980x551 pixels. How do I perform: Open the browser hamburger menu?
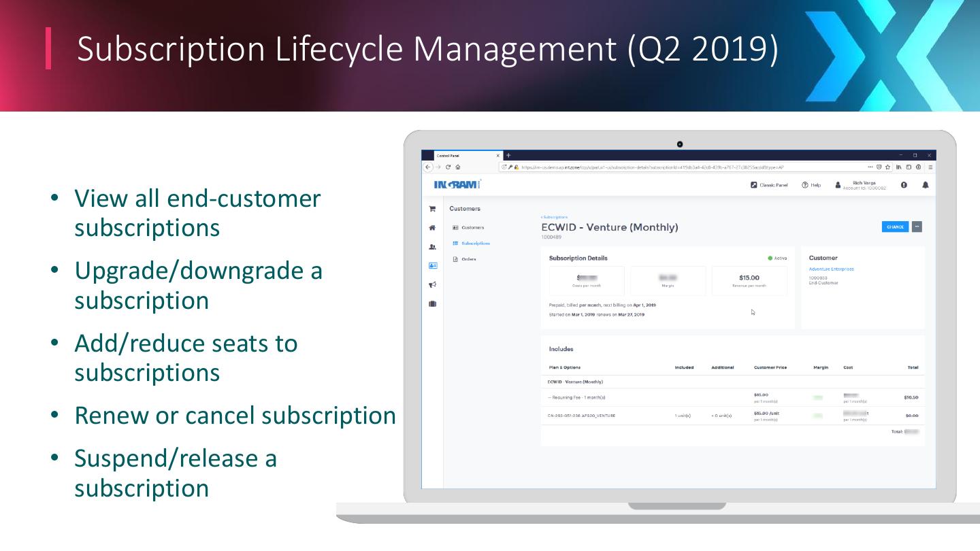tap(930, 167)
